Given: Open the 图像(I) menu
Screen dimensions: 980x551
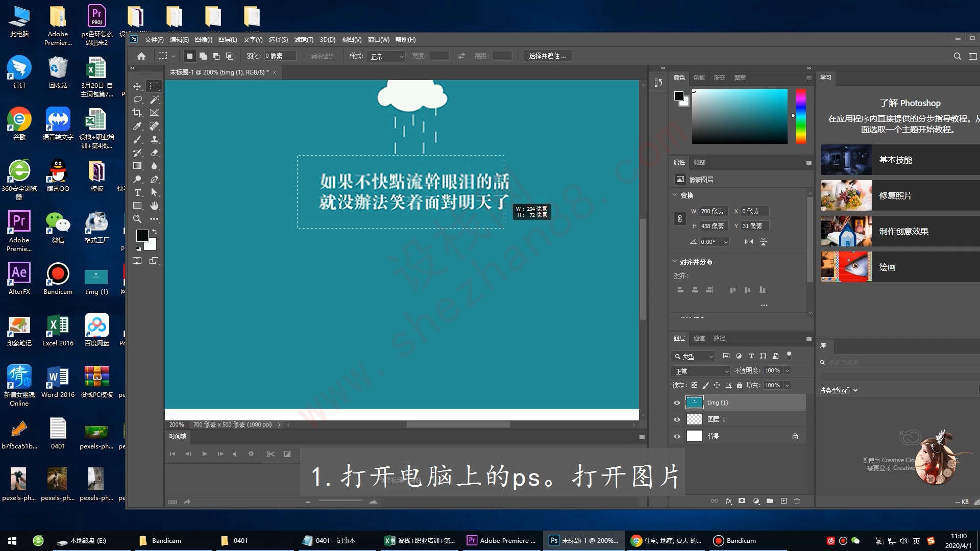Looking at the screenshot, I should coord(203,39).
